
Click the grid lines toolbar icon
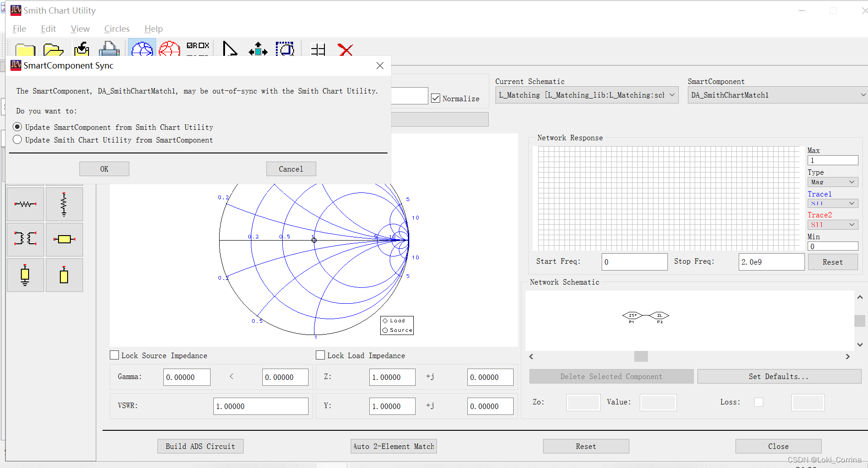[318, 49]
